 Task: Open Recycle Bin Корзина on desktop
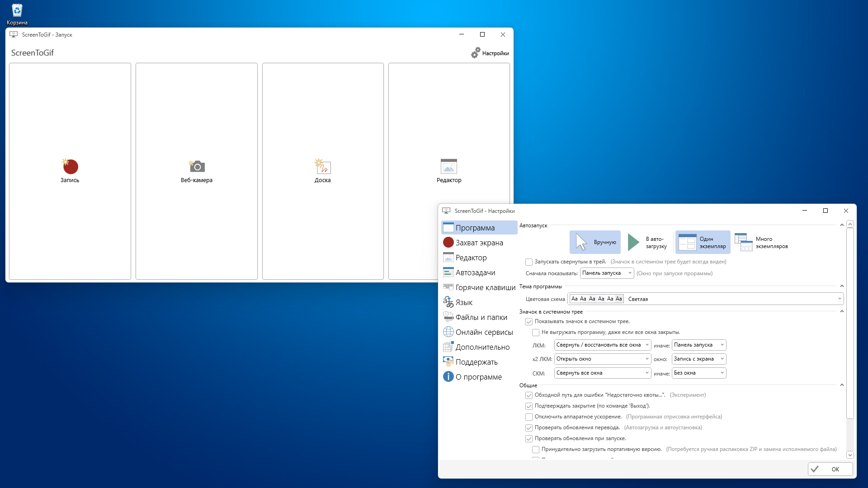pyautogui.click(x=17, y=11)
